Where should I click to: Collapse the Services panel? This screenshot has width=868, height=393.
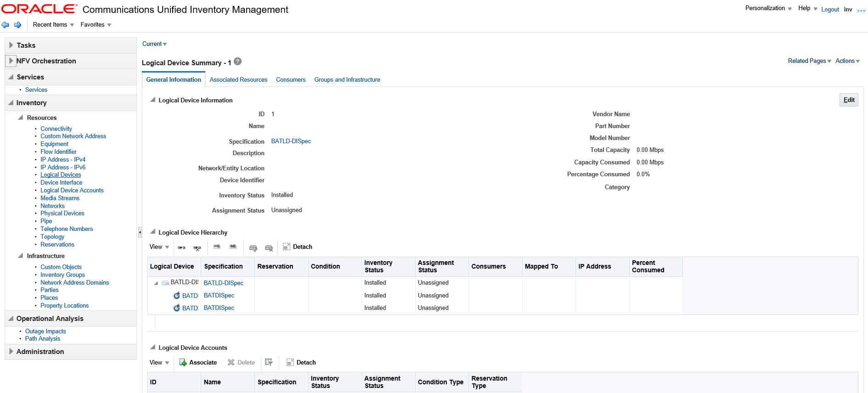tap(11, 77)
